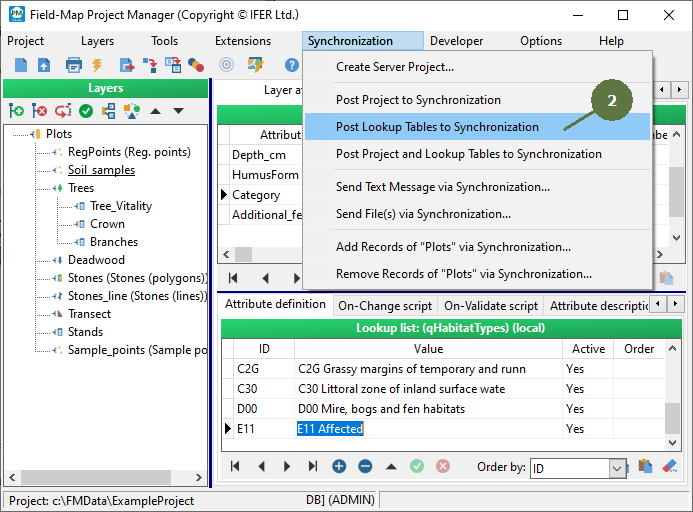Click the overlapping colored circles toolbar icon
Screen dimensions: 693x512
pos(196,65)
